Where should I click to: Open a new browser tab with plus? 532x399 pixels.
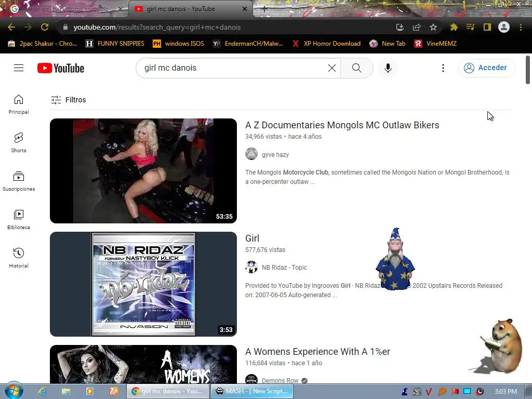tap(264, 9)
